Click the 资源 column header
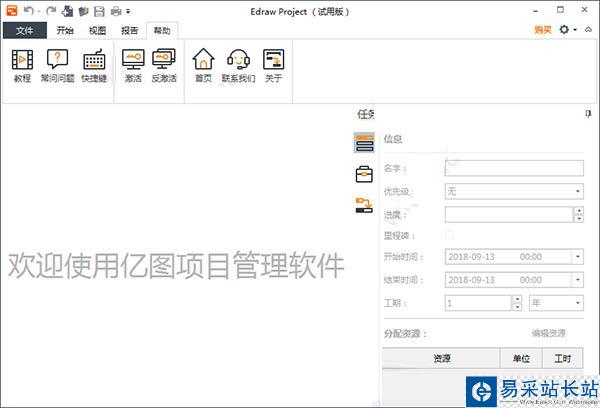 click(441, 358)
